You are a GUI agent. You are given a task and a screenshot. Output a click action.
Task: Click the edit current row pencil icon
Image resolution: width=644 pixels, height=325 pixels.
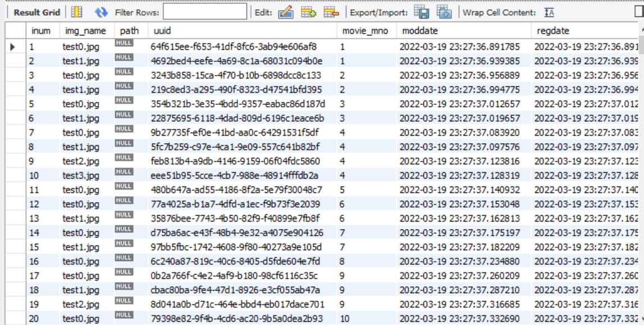click(x=285, y=12)
